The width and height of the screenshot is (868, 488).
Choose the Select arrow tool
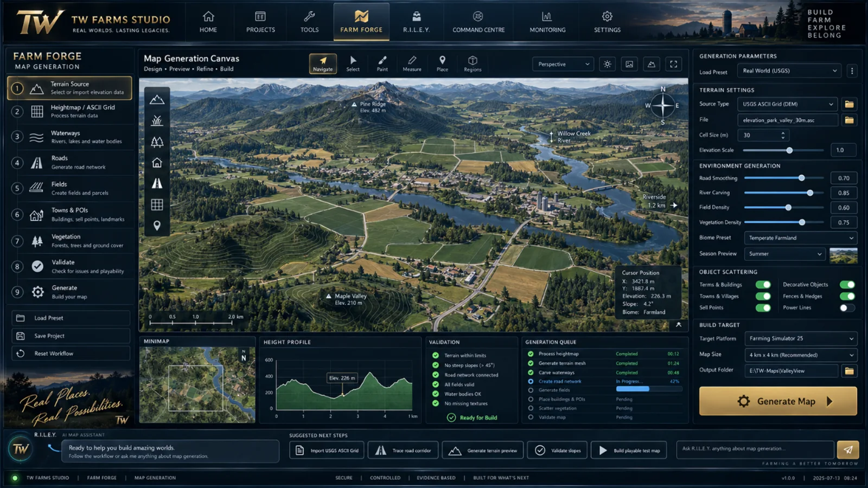pos(353,63)
